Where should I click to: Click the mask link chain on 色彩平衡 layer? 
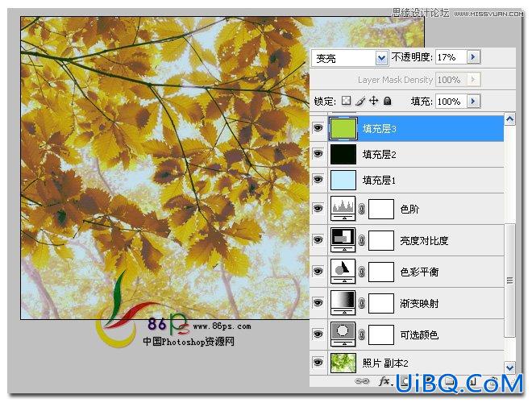coord(362,272)
